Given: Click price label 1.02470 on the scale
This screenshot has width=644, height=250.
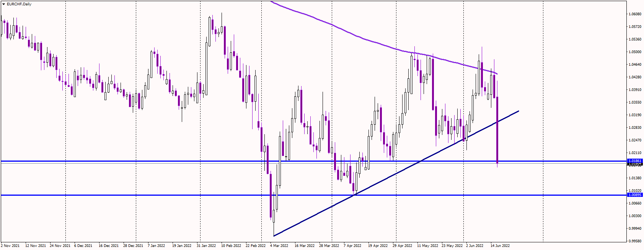Looking at the screenshot, I should [x=635, y=140].
